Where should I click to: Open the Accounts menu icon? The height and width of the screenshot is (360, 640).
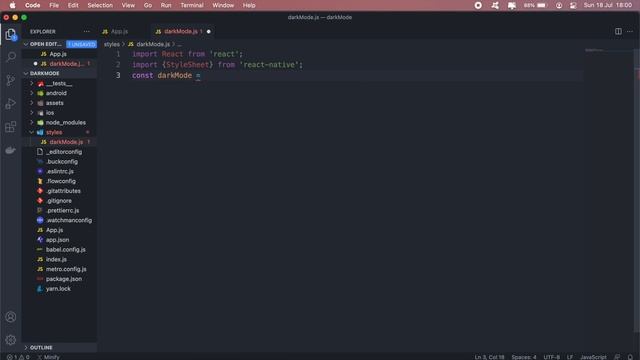pyautogui.click(x=11, y=317)
